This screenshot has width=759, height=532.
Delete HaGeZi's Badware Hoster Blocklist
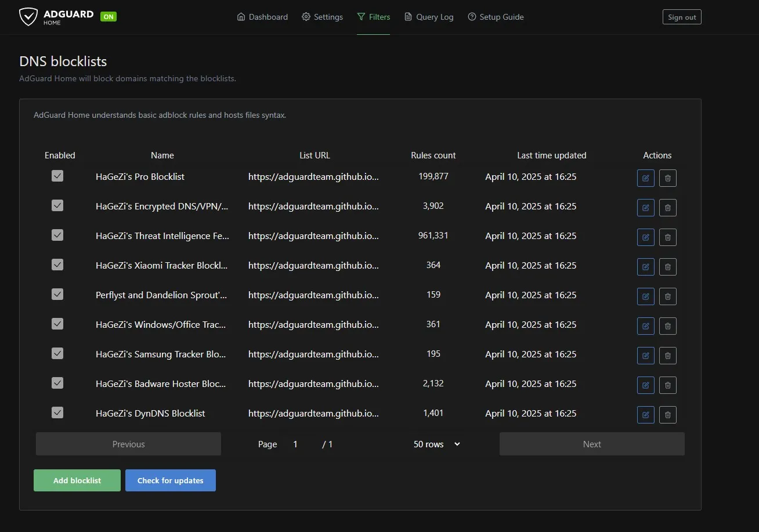pyautogui.click(x=667, y=385)
